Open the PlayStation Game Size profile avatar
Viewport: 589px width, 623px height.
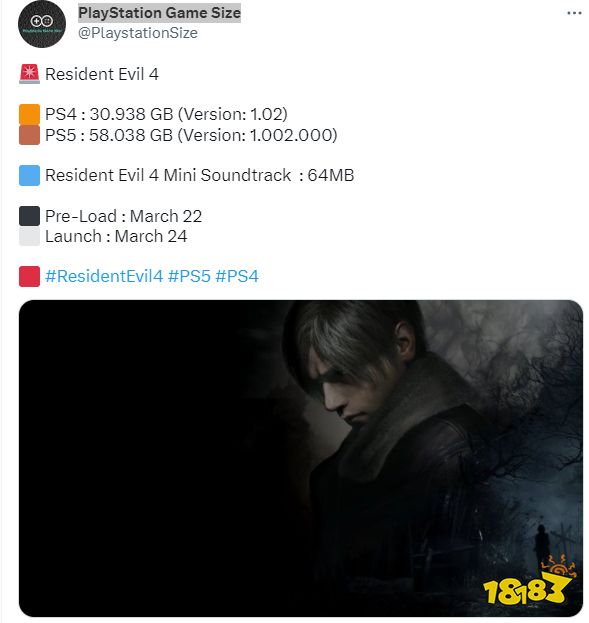42,24
